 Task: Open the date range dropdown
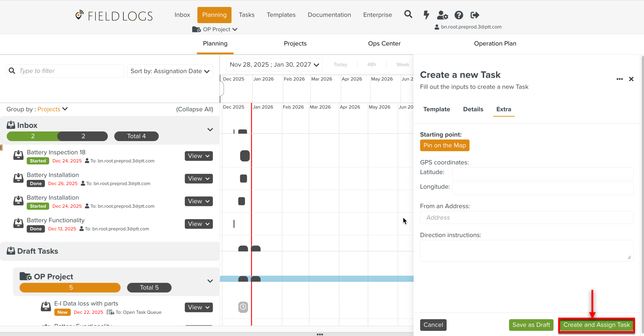click(x=274, y=65)
